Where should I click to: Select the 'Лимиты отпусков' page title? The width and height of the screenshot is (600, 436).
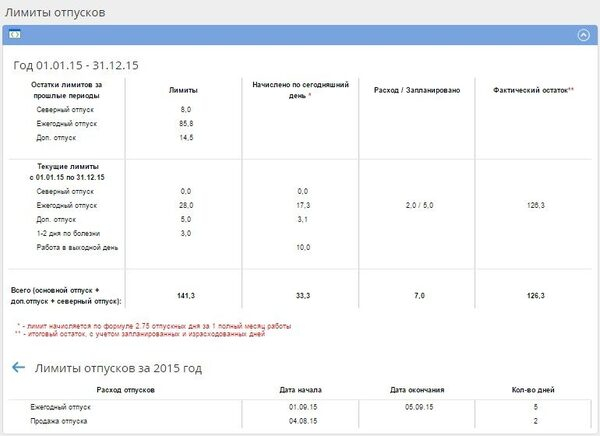point(55,12)
